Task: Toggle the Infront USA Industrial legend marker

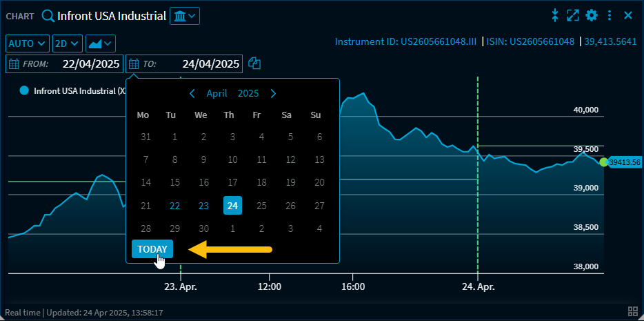Action: 24,90
